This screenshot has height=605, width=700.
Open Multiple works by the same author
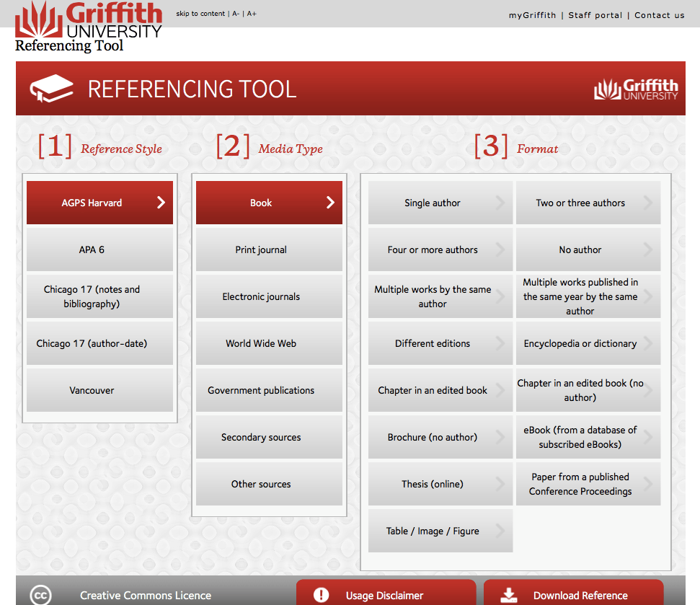pos(440,296)
